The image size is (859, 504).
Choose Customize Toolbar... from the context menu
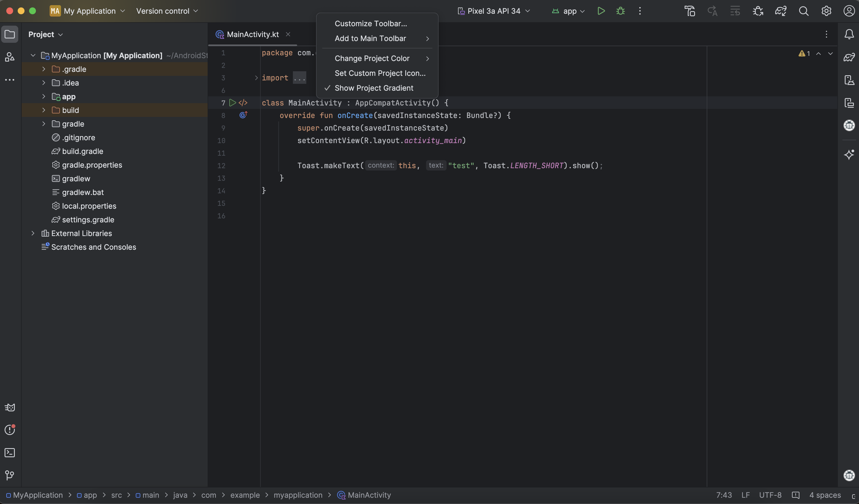(370, 23)
